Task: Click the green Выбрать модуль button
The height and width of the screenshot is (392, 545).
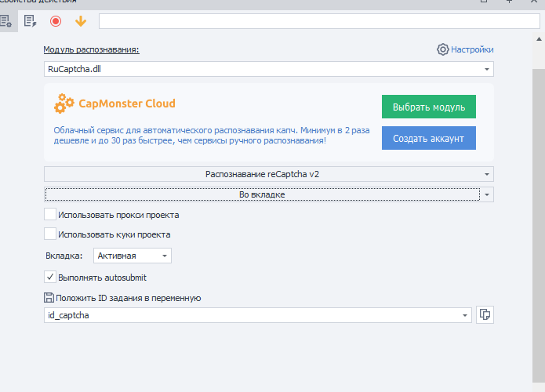Action: (x=428, y=107)
